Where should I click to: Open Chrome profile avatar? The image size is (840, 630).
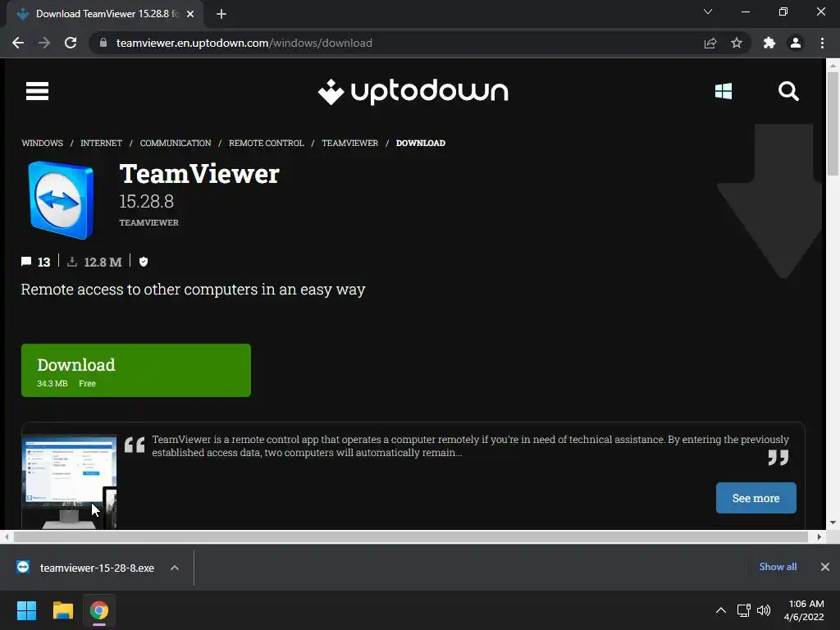(796, 43)
